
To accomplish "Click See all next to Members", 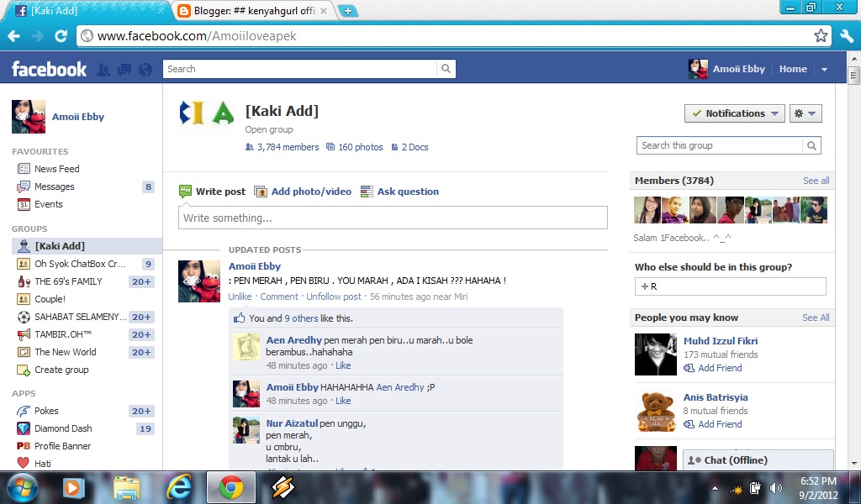I will click(816, 181).
